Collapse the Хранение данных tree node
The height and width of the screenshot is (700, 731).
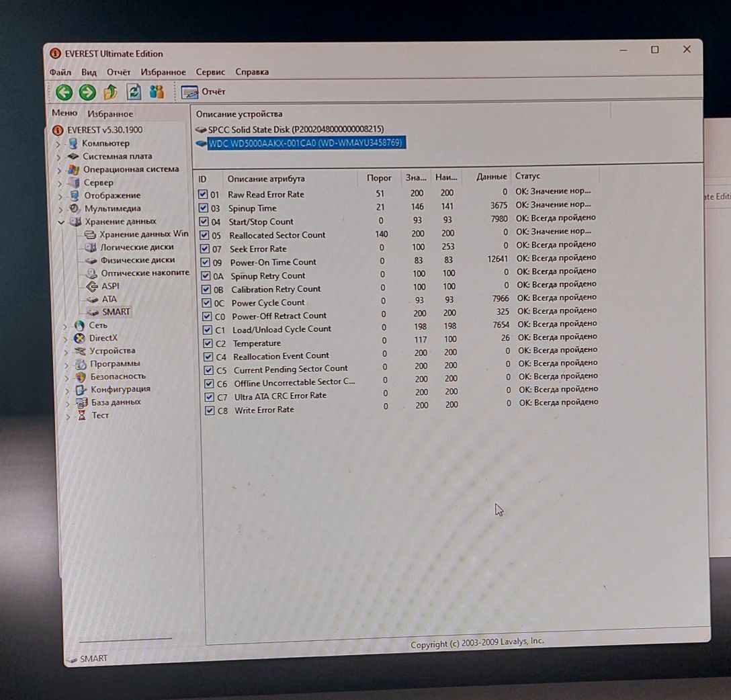point(61,222)
